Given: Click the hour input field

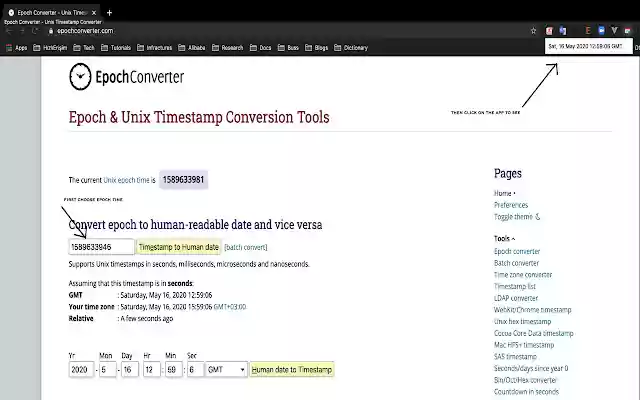Looking at the screenshot, I should (x=151, y=370).
